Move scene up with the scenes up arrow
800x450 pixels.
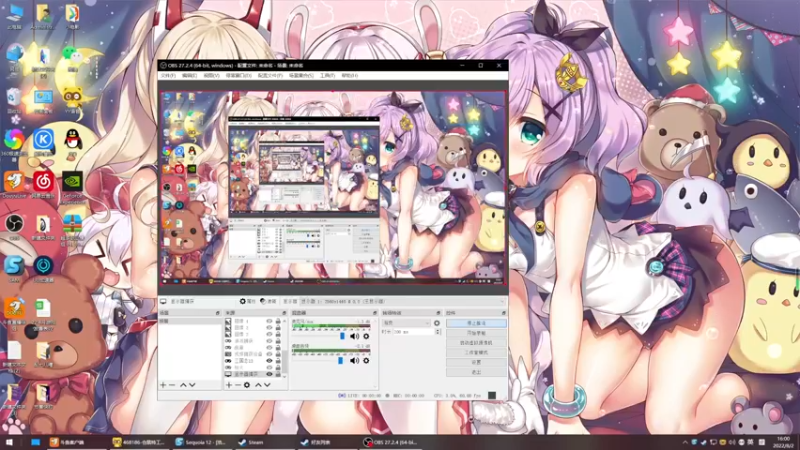click(183, 385)
